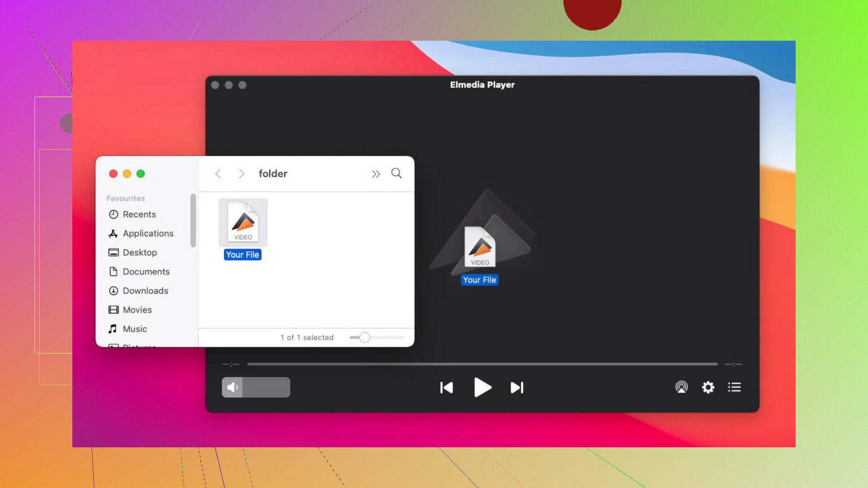
Task: Click the Favourites sidebar heading
Action: click(x=125, y=198)
